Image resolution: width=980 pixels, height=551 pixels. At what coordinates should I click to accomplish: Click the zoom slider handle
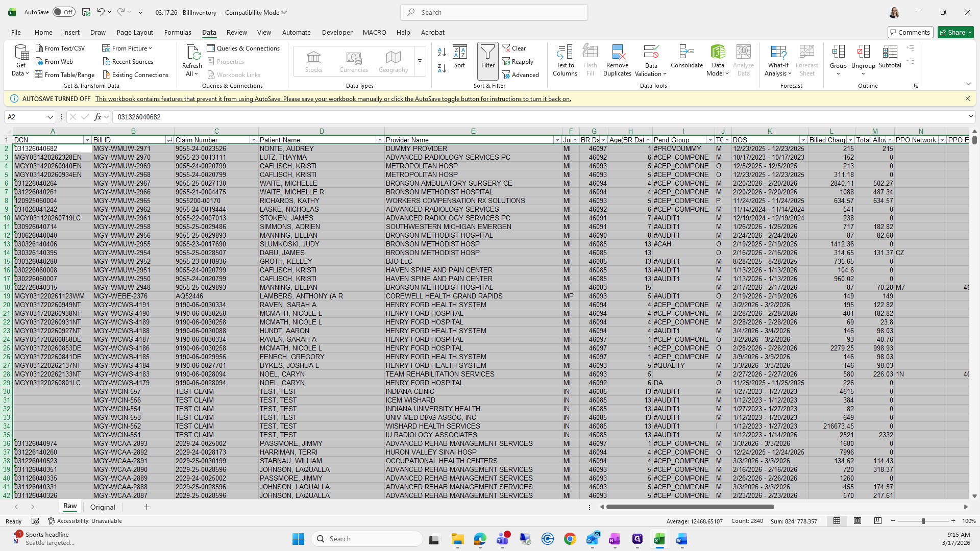click(x=923, y=521)
